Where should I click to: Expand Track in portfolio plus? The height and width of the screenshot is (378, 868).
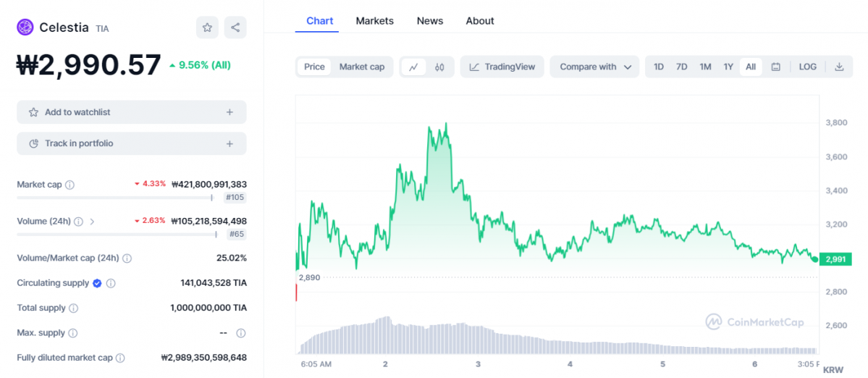click(229, 143)
